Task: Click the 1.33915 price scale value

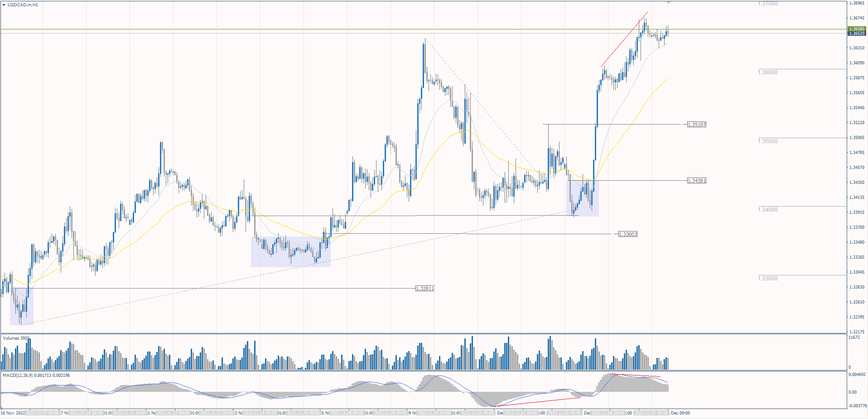Action: [857, 212]
